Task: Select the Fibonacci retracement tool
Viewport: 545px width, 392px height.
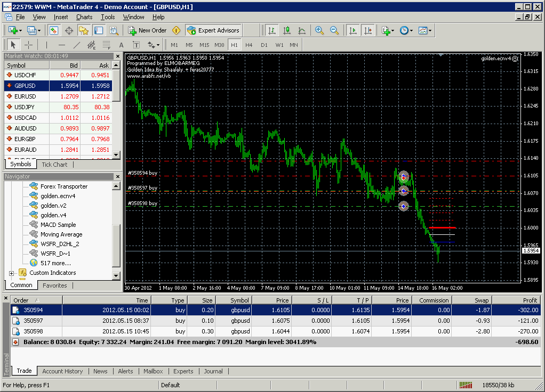Action: (106, 45)
